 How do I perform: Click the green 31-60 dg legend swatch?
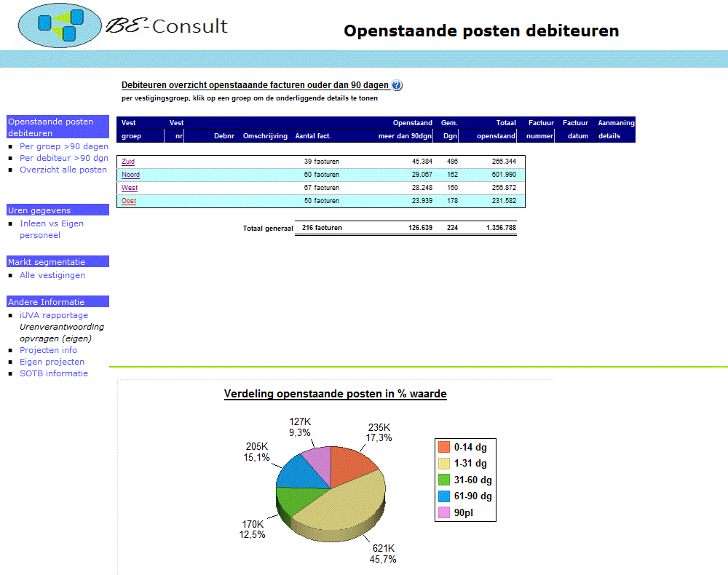click(443, 480)
